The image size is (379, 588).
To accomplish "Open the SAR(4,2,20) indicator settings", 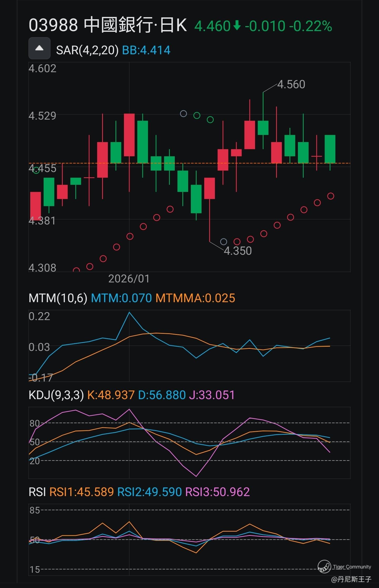I will (x=87, y=50).
